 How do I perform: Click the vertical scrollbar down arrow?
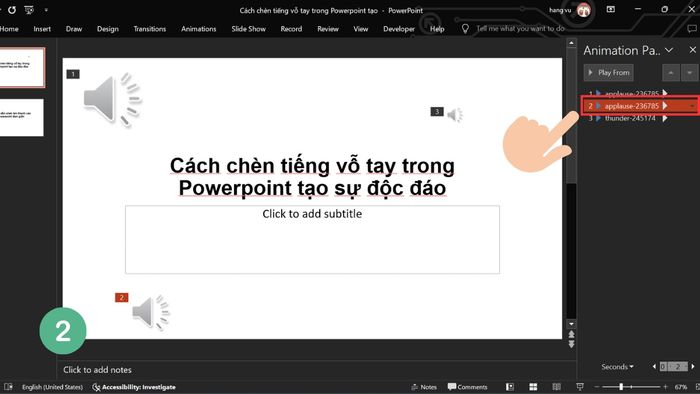(571, 324)
